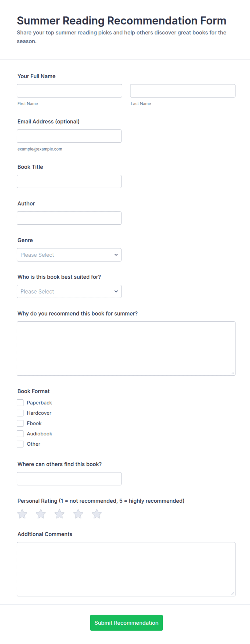Choose the third star rating
The width and height of the screenshot is (250, 644).
coord(59,514)
